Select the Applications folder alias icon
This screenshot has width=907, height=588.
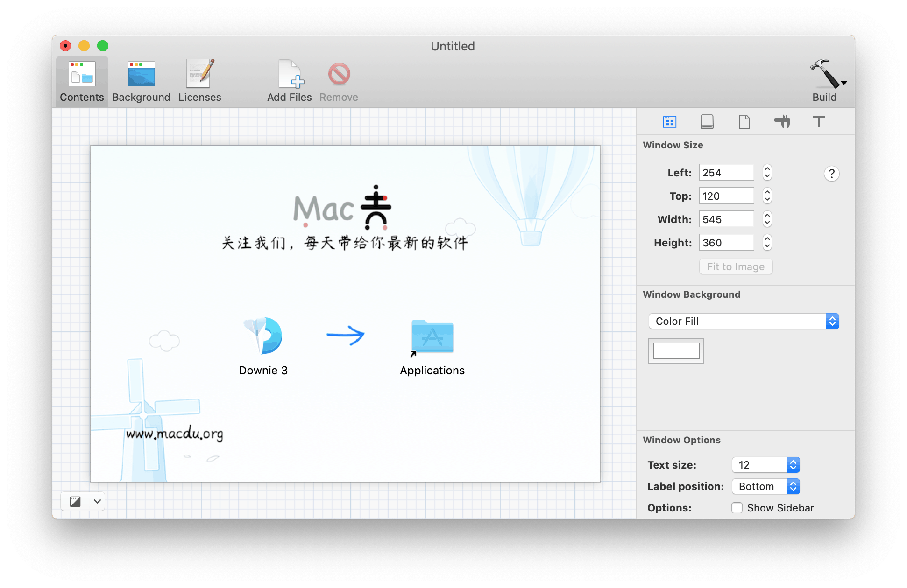click(x=432, y=337)
